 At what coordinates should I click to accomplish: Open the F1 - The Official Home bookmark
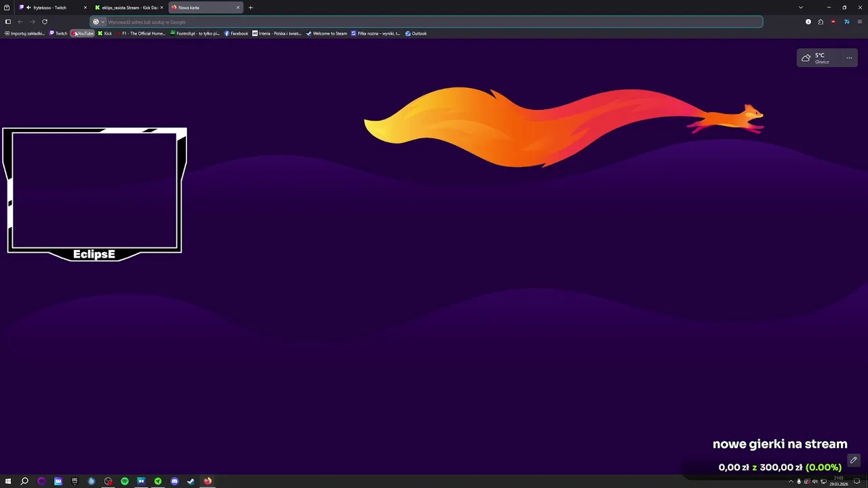pos(141,33)
